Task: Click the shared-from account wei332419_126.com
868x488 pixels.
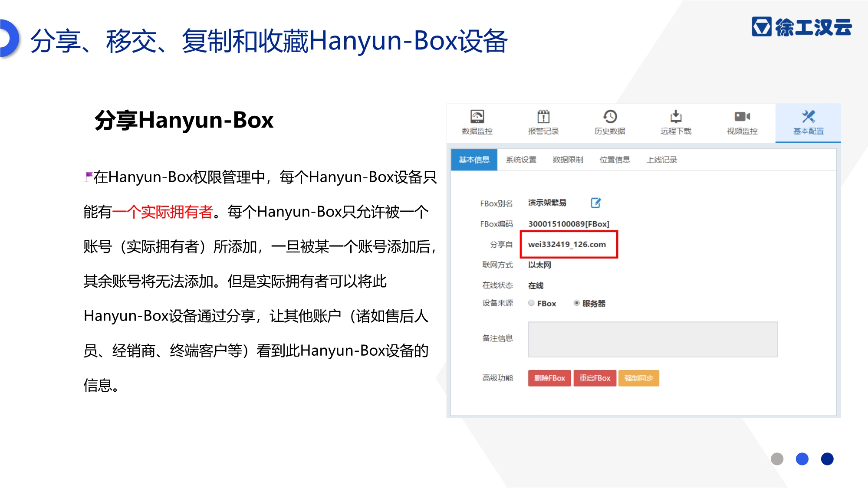Action: (567, 244)
